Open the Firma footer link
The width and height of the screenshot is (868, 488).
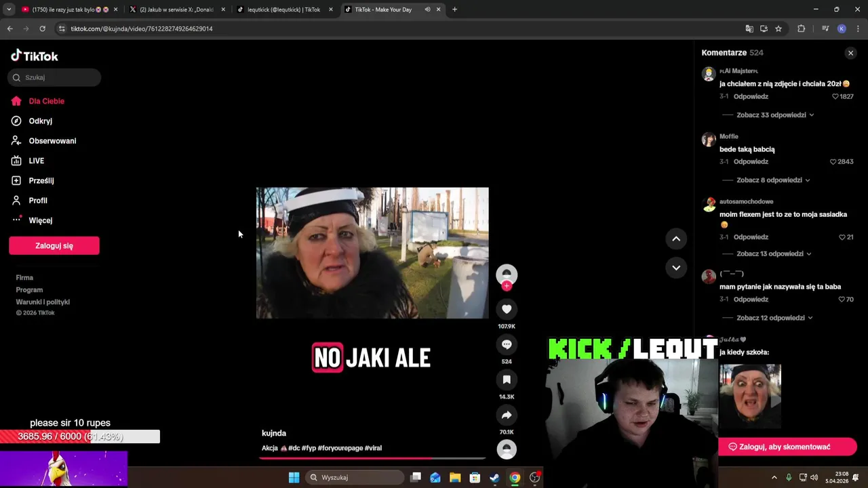tap(24, 278)
